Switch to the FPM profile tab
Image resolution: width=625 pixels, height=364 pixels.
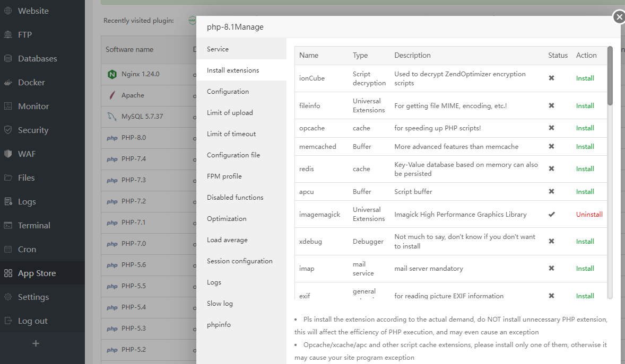click(224, 176)
